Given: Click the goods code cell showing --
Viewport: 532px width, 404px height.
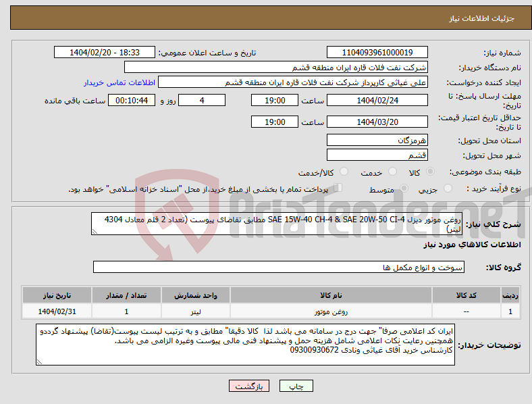Looking at the screenshot, I should point(467,311).
